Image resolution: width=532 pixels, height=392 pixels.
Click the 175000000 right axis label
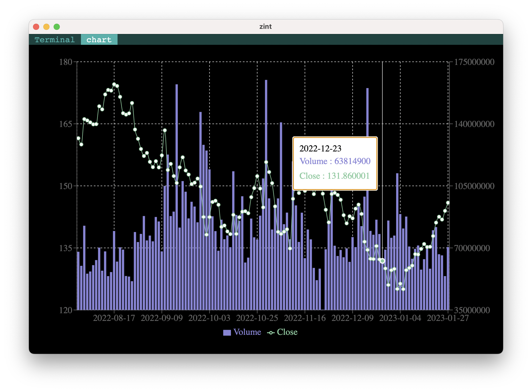[x=474, y=62]
